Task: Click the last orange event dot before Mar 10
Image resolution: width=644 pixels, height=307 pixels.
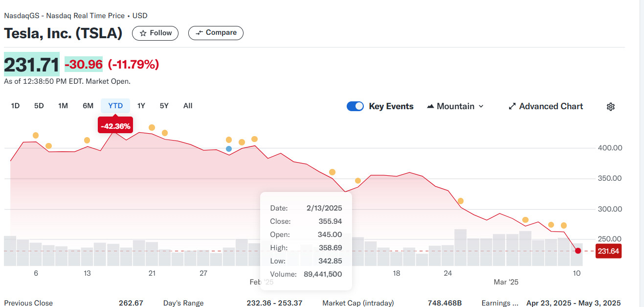Action: click(564, 225)
